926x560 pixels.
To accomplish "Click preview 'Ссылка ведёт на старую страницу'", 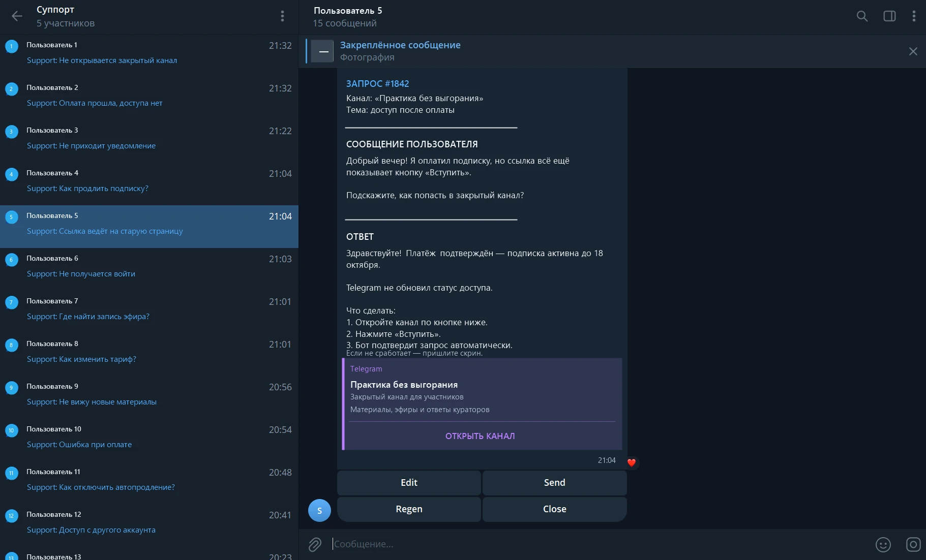I will tap(121, 231).
